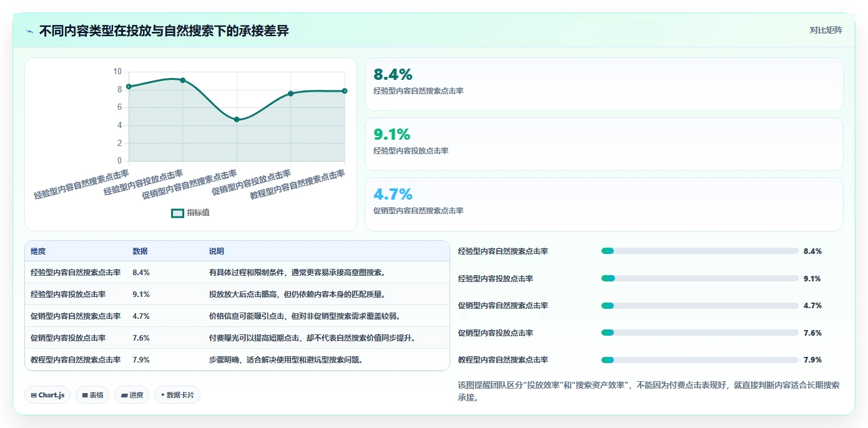The width and height of the screenshot is (868, 428).
Task: Click the first chart data point at 8.4
Action: point(129,86)
